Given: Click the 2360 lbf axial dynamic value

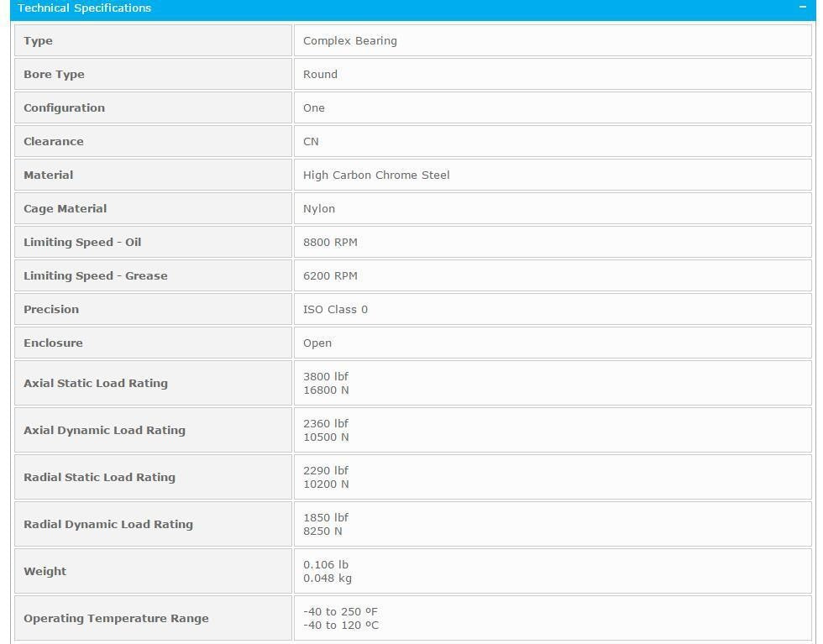Looking at the screenshot, I should [x=326, y=423].
